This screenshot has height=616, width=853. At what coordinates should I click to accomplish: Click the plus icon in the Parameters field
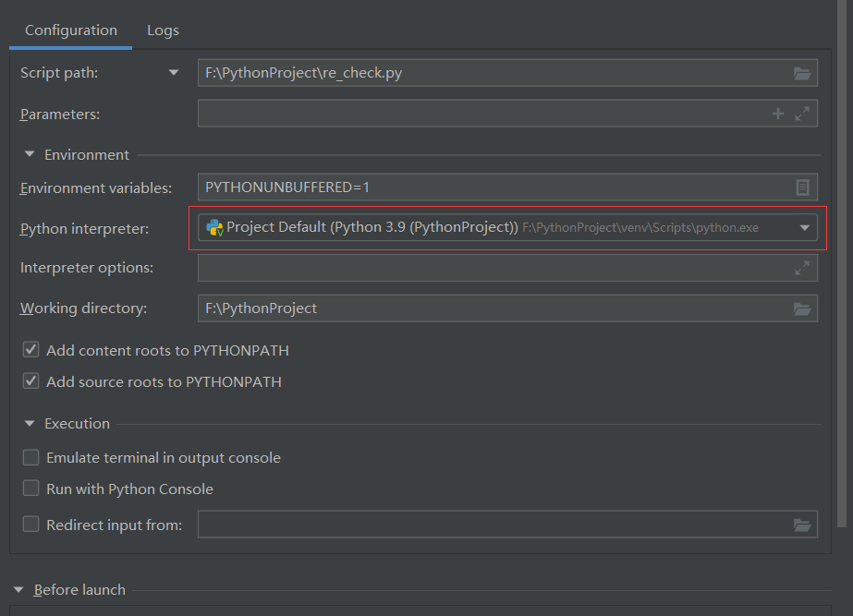pos(777,113)
